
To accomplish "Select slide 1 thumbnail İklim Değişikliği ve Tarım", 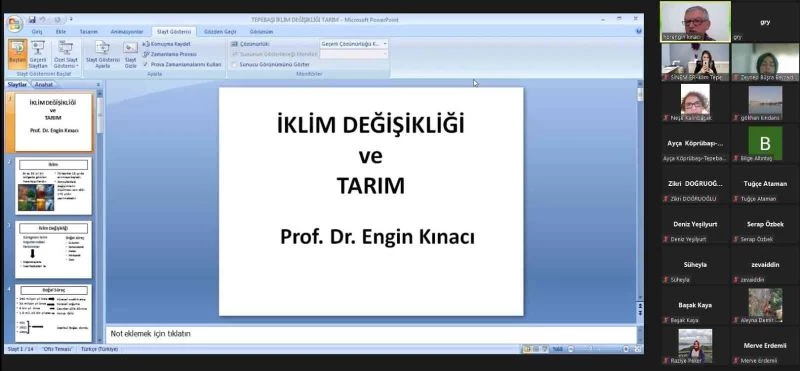I will click(x=54, y=122).
